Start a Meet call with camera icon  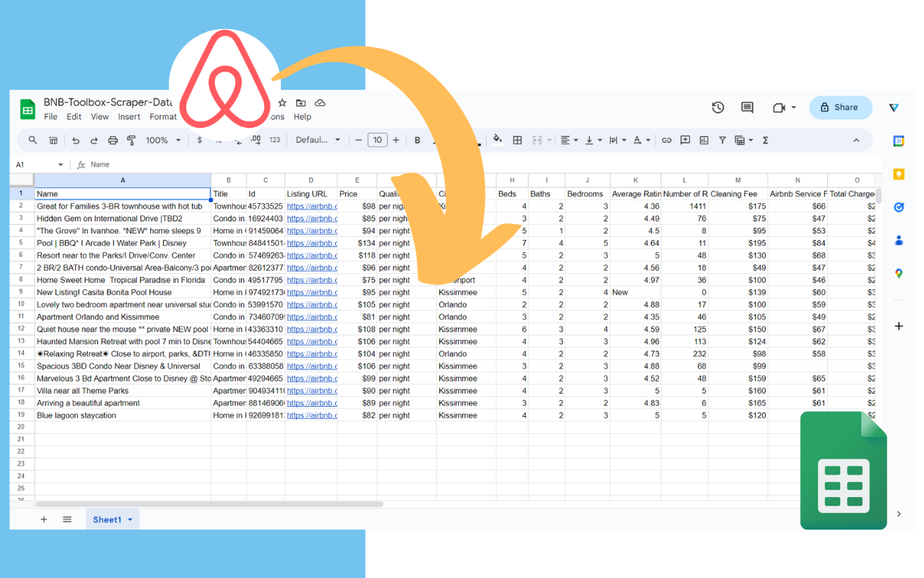(779, 108)
